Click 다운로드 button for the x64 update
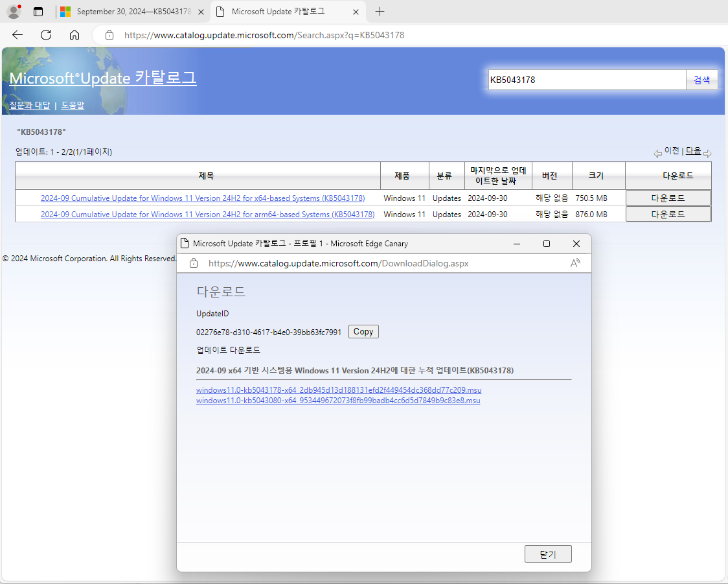 (668, 198)
